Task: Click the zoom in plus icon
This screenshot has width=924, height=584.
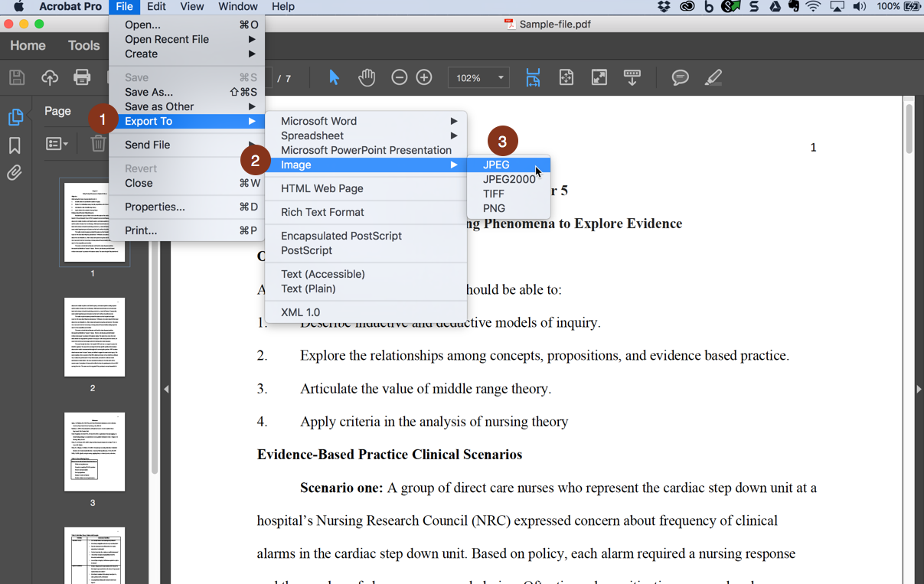Action: click(x=424, y=77)
